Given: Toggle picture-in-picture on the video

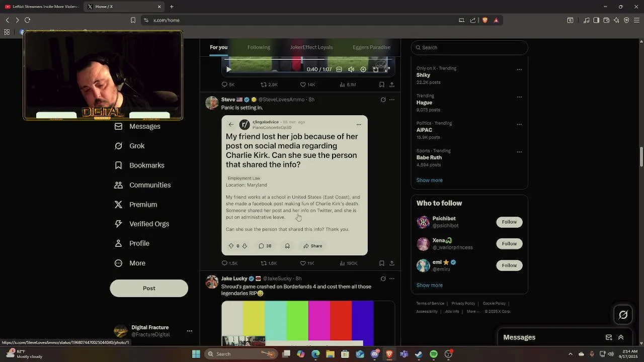Looking at the screenshot, I should point(375,69).
